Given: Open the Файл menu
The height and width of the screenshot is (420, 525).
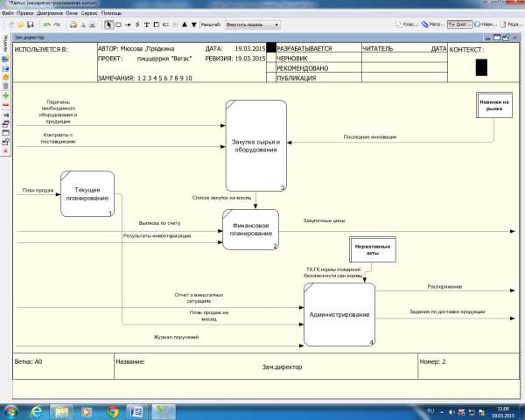Looking at the screenshot, I should 8,14.
